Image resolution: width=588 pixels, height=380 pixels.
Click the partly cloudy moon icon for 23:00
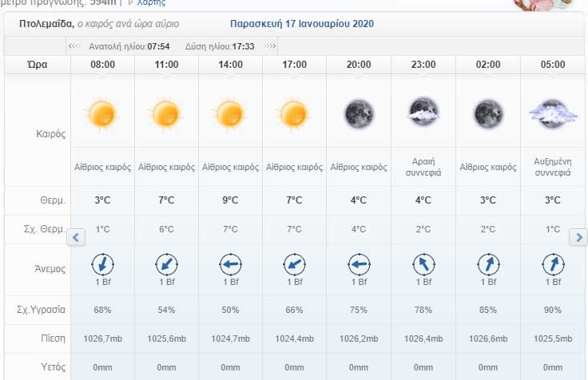(423, 112)
